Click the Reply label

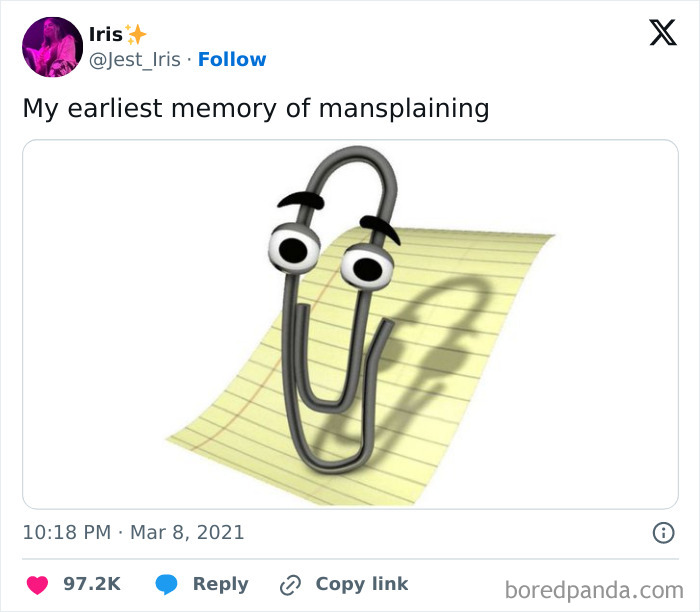(x=221, y=585)
